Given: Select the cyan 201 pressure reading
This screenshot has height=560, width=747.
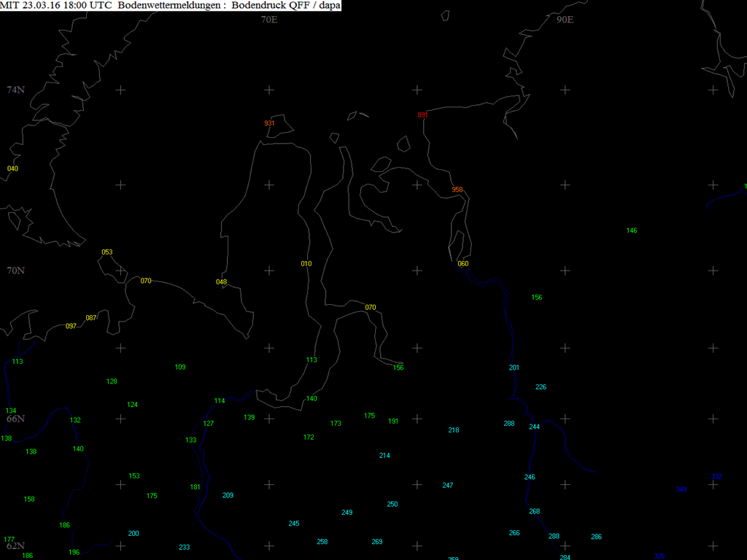Looking at the screenshot, I should pyautogui.click(x=514, y=367).
